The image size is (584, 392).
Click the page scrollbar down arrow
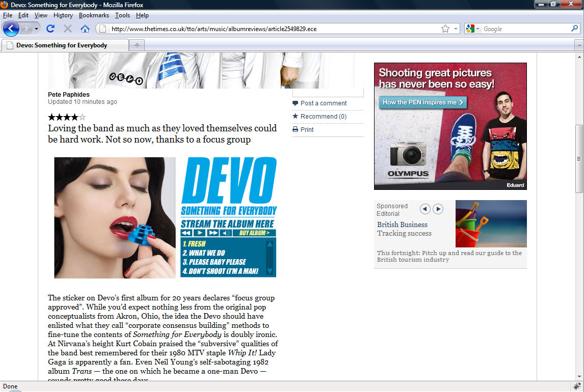coord(579,376)
